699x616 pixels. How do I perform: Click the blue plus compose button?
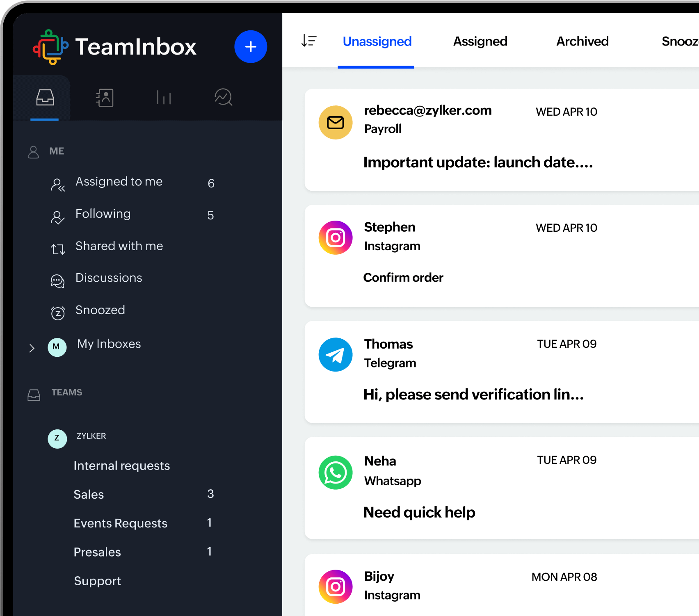(x=251, y=47)
